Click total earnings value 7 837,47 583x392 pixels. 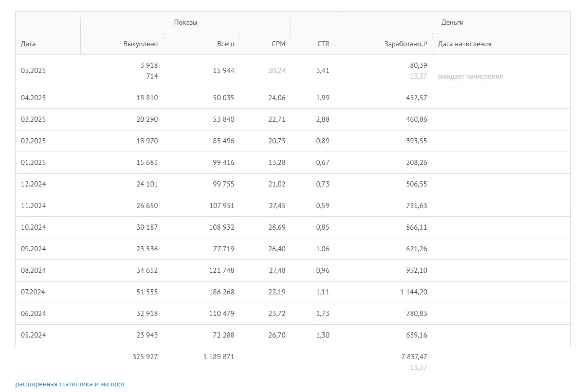tap(413, 357)
